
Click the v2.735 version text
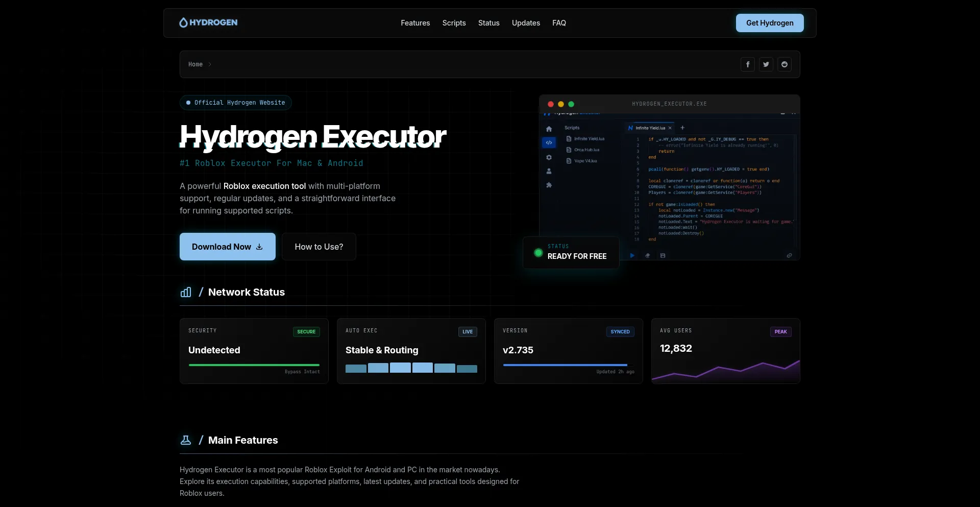click(x=518, y=350)
